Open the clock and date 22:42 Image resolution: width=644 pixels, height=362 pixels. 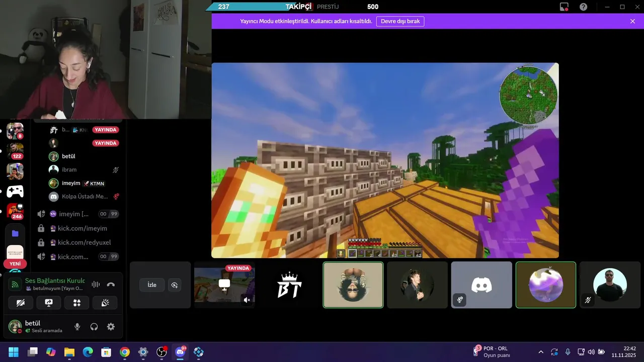pyautogui.click(x=624, y=352)
